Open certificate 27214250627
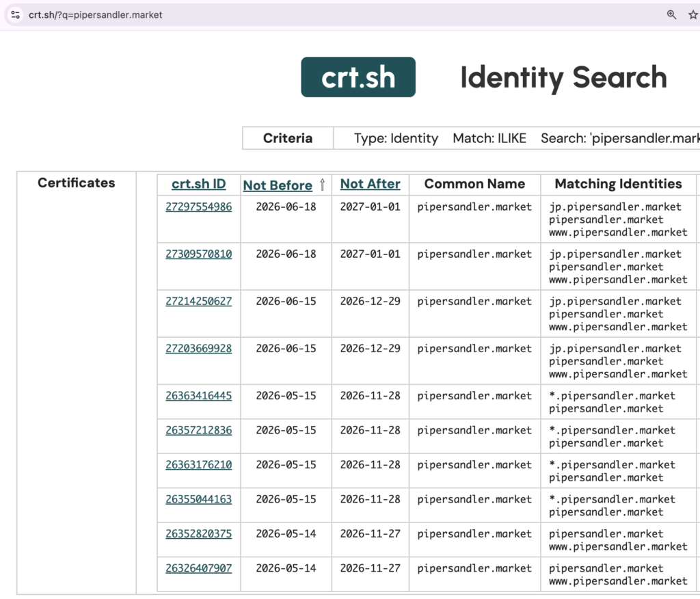 pyautogui.click(x=199, y=302)
